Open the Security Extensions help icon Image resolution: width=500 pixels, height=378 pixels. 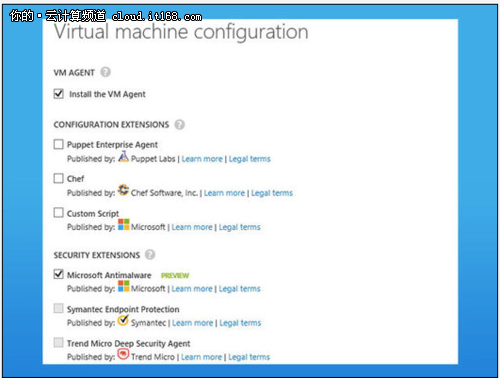[x=150, y=255]
